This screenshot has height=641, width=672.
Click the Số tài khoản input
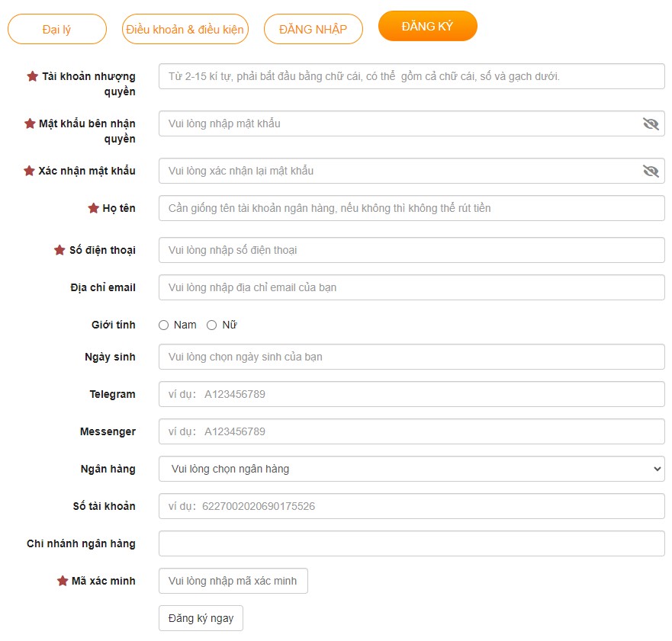tap(411, 506)
